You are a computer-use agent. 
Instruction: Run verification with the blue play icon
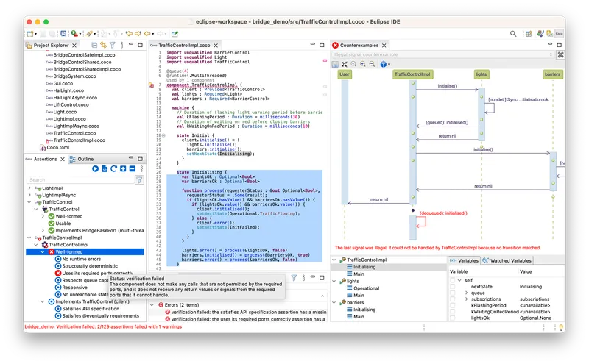tap(96, 169)
